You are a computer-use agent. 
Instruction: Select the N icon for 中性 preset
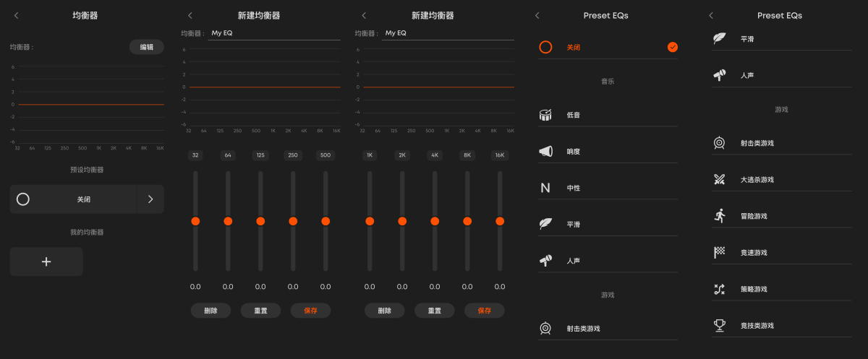545,188
